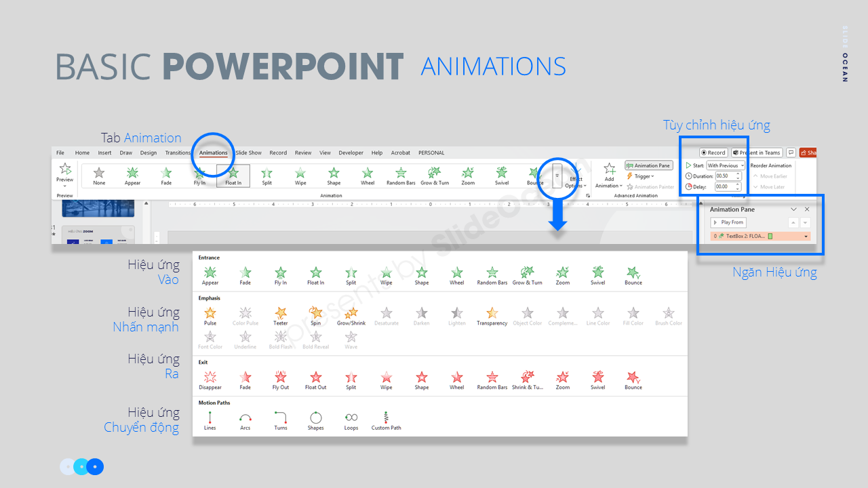
Task: Open the Start With Previous dropdown
Action: coord(726,165)
